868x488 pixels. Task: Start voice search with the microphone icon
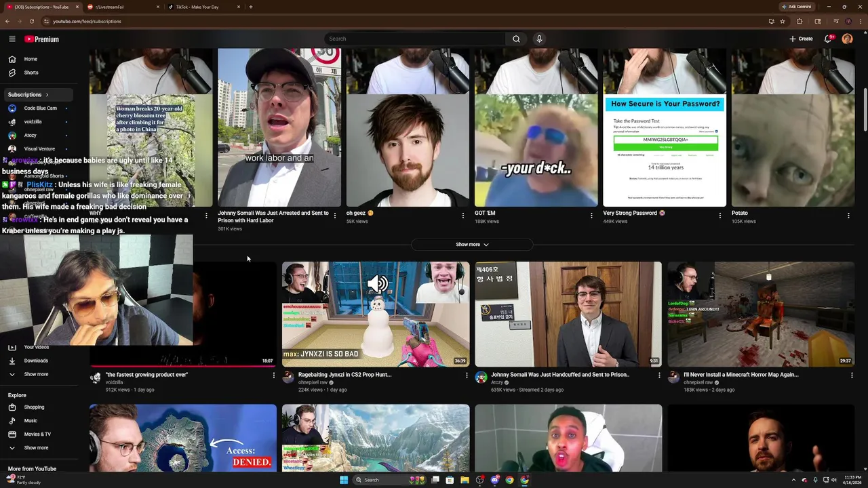539,39
